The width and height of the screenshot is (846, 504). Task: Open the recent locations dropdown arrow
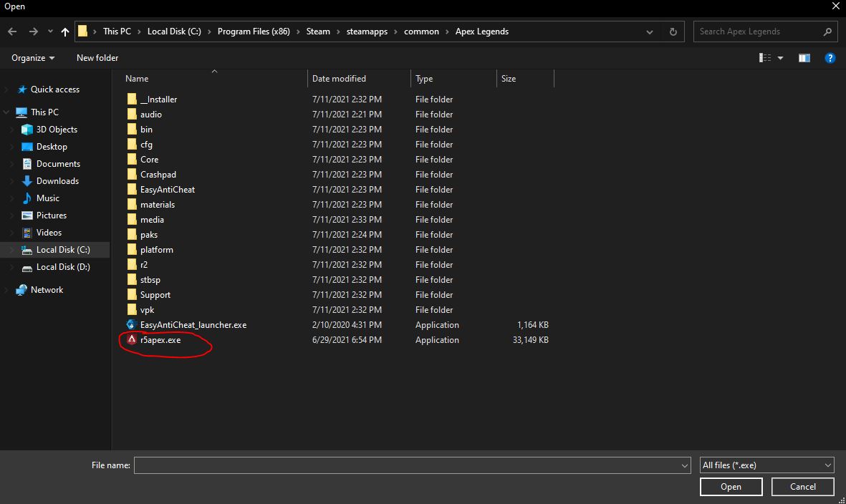[x=50, y=31]
